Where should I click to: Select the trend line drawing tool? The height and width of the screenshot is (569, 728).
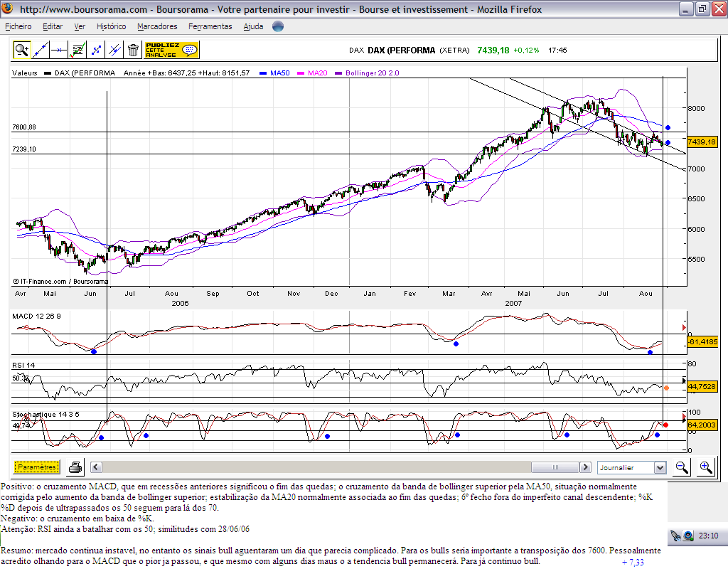[x=41, y=50]
